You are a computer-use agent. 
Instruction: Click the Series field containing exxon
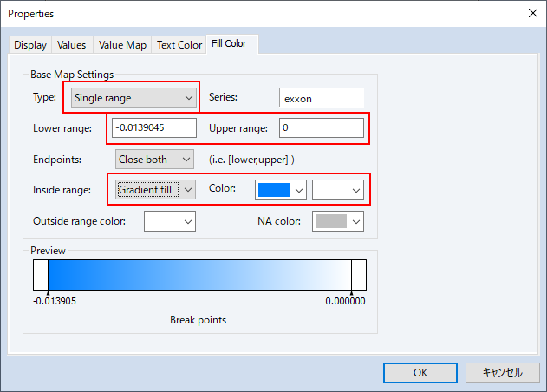click(321, 98)
